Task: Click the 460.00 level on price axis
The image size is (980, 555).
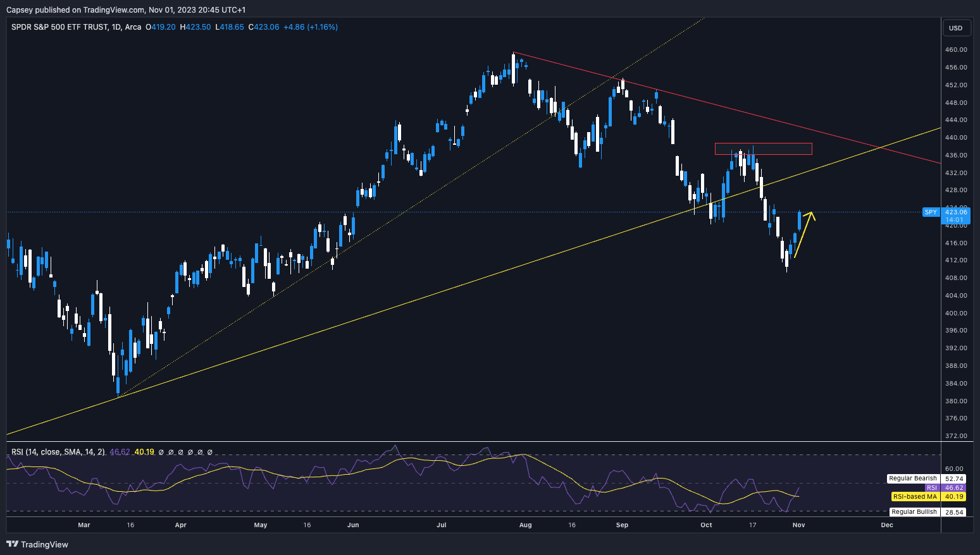Action: tap(955, 49)
